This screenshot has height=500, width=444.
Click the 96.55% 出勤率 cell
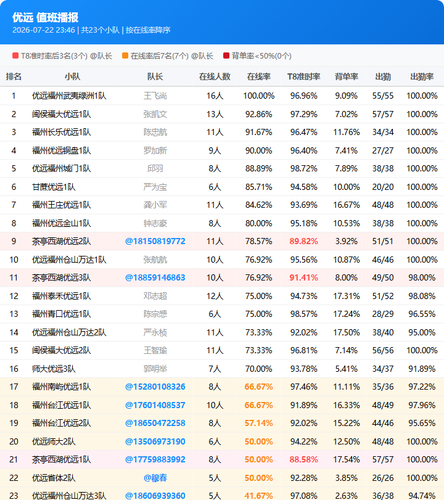[422, 314]
